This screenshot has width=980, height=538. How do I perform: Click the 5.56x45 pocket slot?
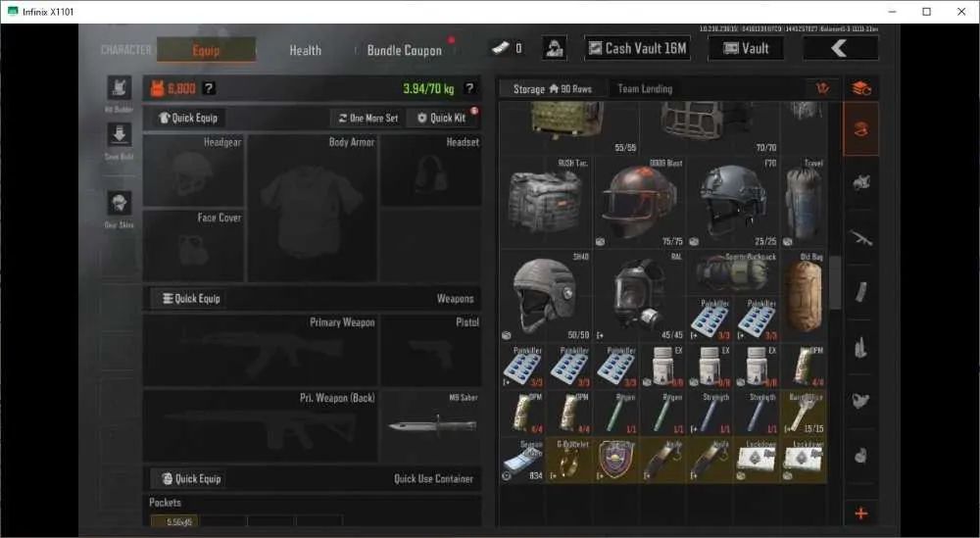(174, 521)
